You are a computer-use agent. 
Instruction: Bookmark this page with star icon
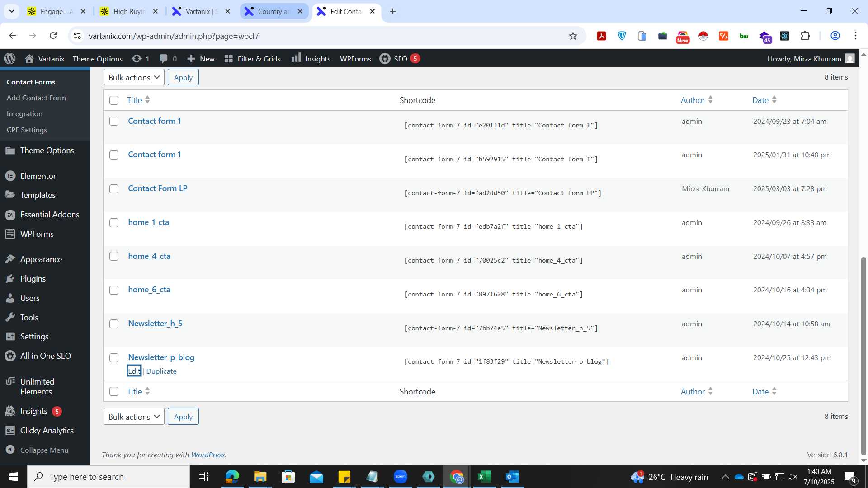[x=573, y=36]
